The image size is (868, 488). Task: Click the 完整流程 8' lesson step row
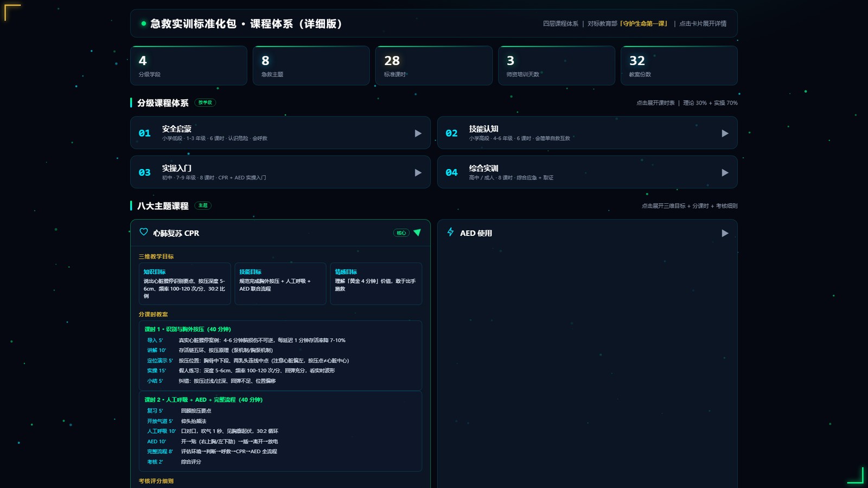280,452
